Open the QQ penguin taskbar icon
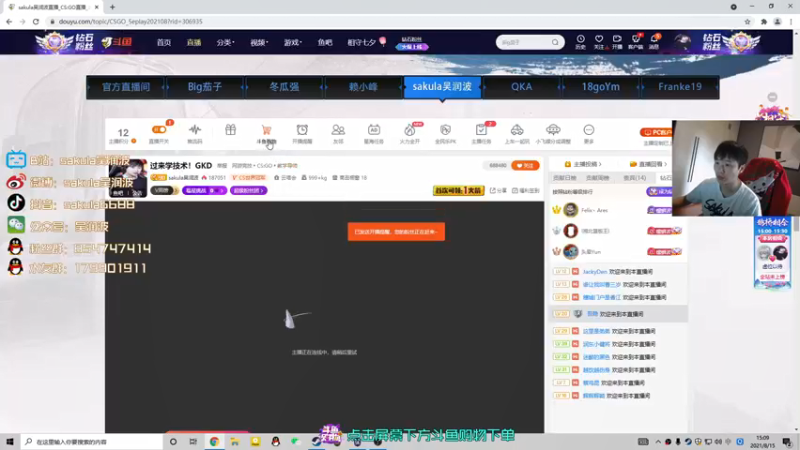The image size is (800, 450). [x=276, y=441]
